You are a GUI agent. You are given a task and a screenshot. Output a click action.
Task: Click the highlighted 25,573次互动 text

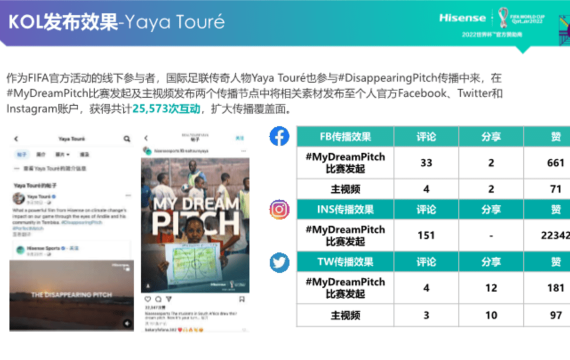click(x=166, y=108)
